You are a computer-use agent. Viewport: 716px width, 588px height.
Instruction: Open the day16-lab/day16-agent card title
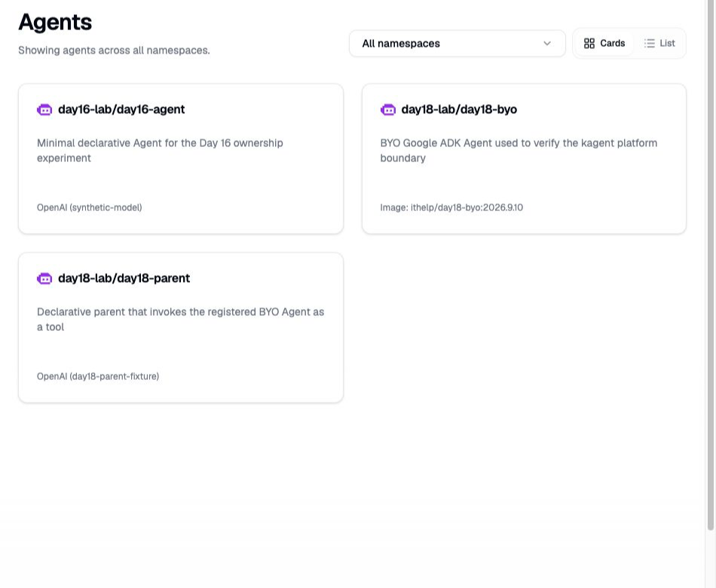(121, 109)
